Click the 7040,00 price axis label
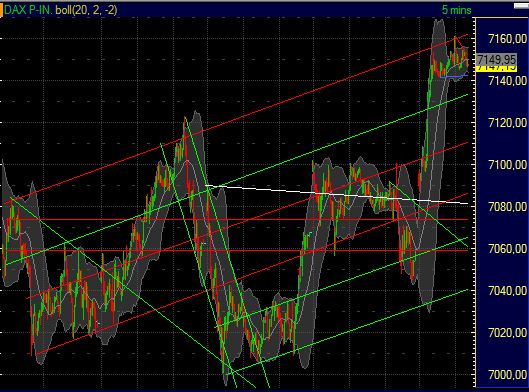The image size is (529, 392). click(507, 290)
